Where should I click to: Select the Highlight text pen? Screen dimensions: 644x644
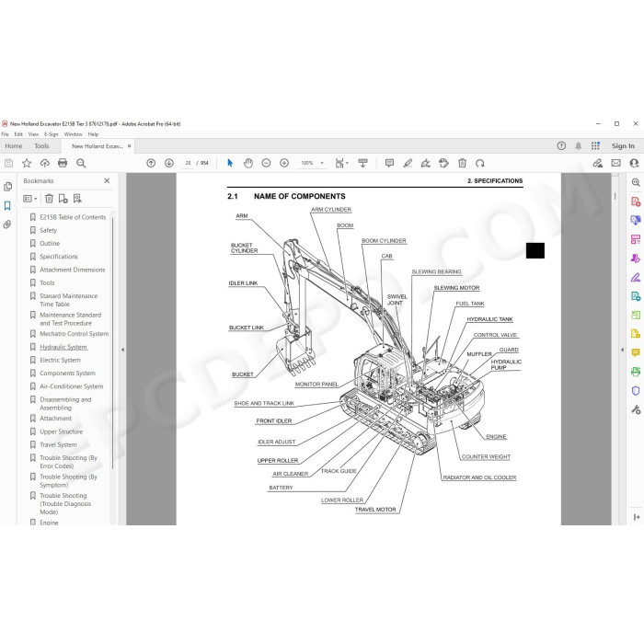pyautogui.click(x=408, y=163)
